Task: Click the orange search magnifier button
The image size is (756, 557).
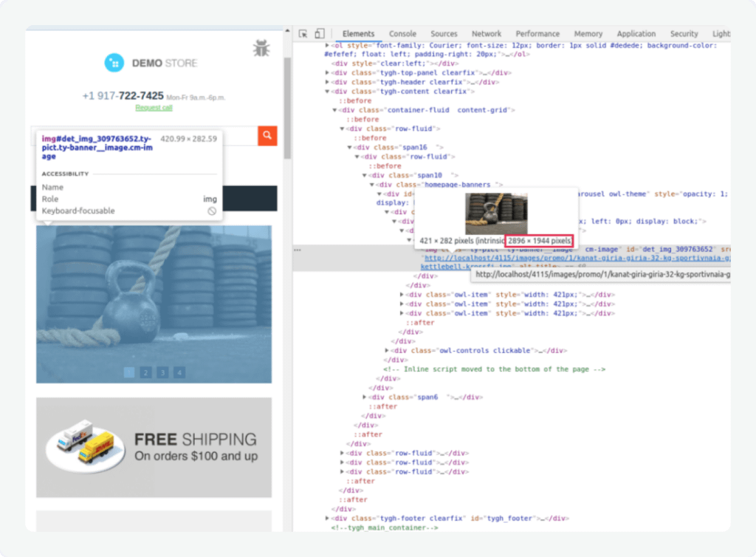Action: (x=267, y=135)
